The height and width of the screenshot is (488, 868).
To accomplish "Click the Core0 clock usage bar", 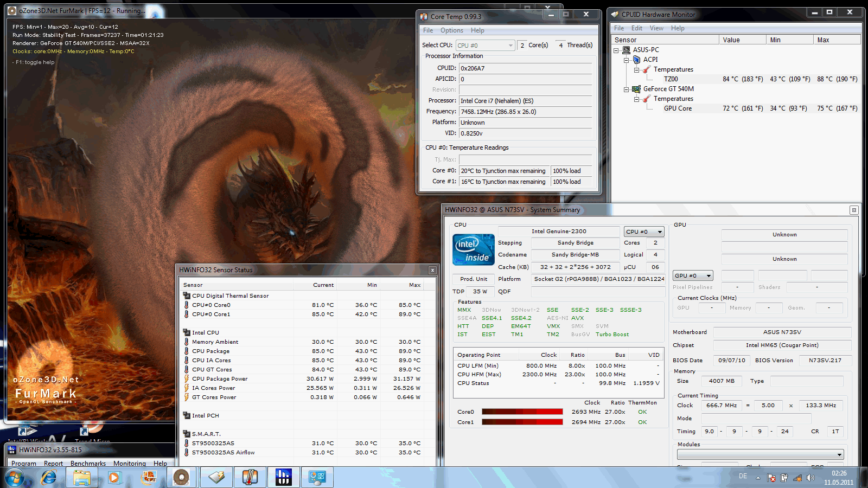I will (x=522, y=412).
